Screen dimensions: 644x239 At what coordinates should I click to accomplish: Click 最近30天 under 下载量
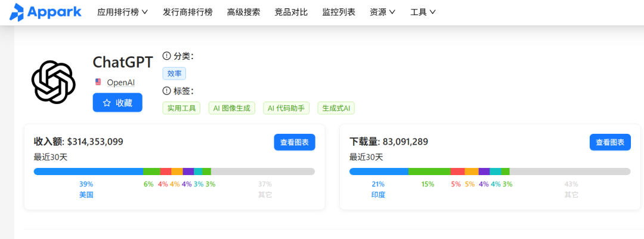point(366,157)
